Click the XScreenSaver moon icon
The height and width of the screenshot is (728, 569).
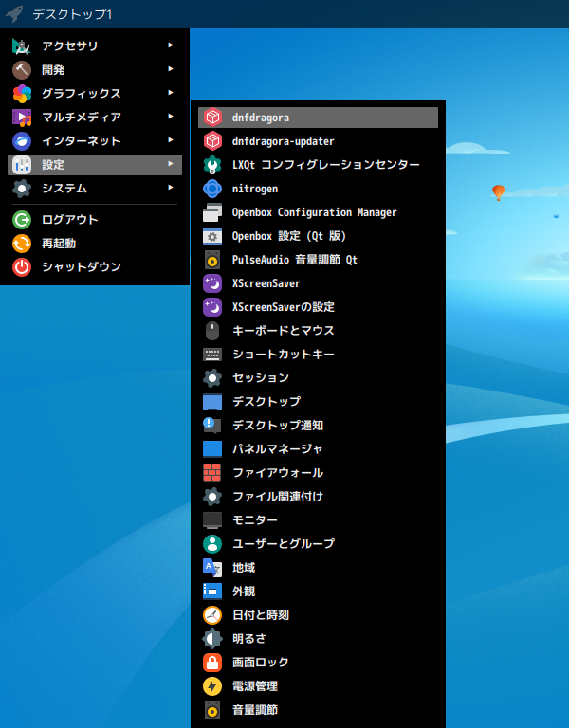(212, 283)
